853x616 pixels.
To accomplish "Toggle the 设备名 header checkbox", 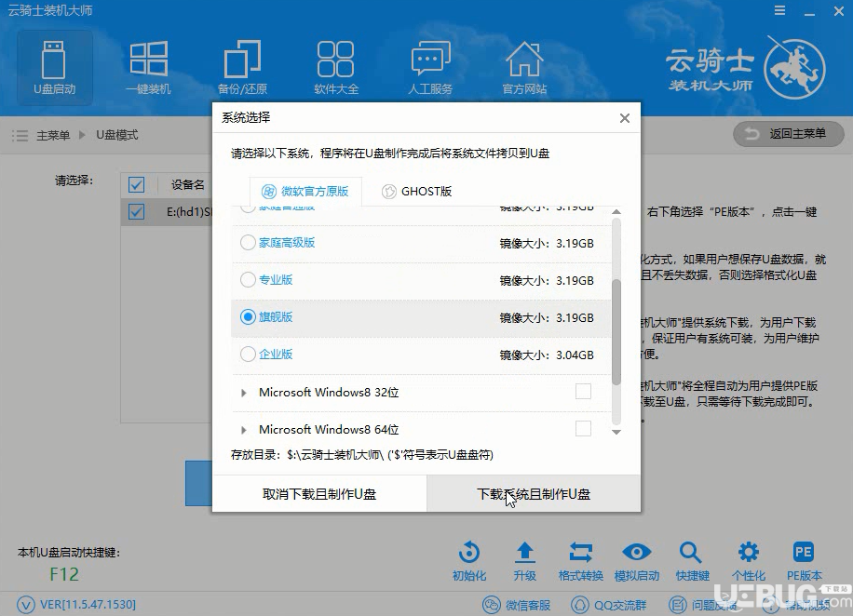I will coord(136,185).
